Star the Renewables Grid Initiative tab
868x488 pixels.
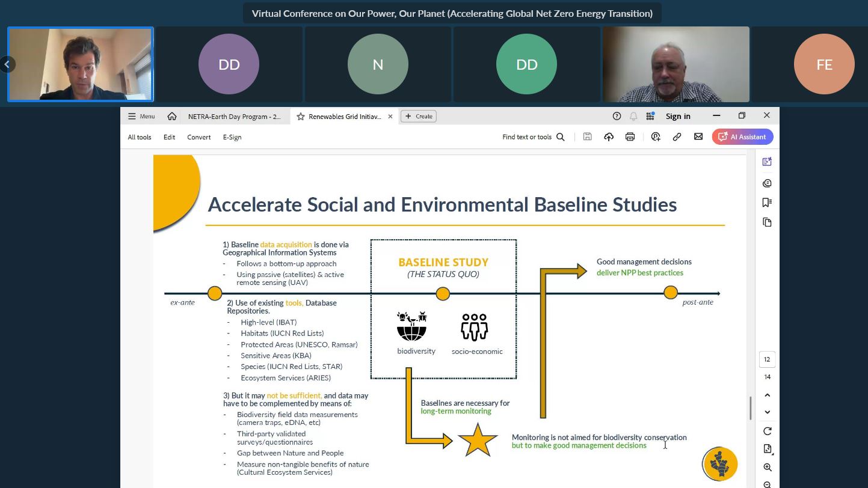[300, 117]
